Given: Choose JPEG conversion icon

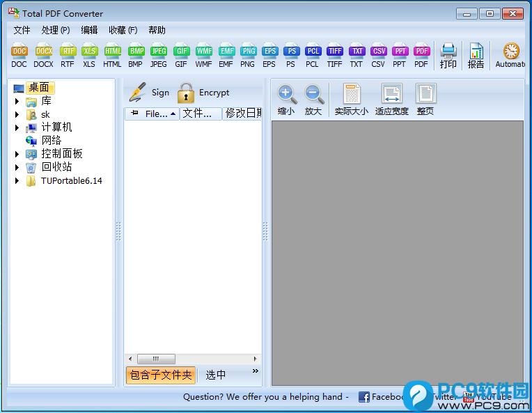Looking at the screenshot, I should point(159,55).
